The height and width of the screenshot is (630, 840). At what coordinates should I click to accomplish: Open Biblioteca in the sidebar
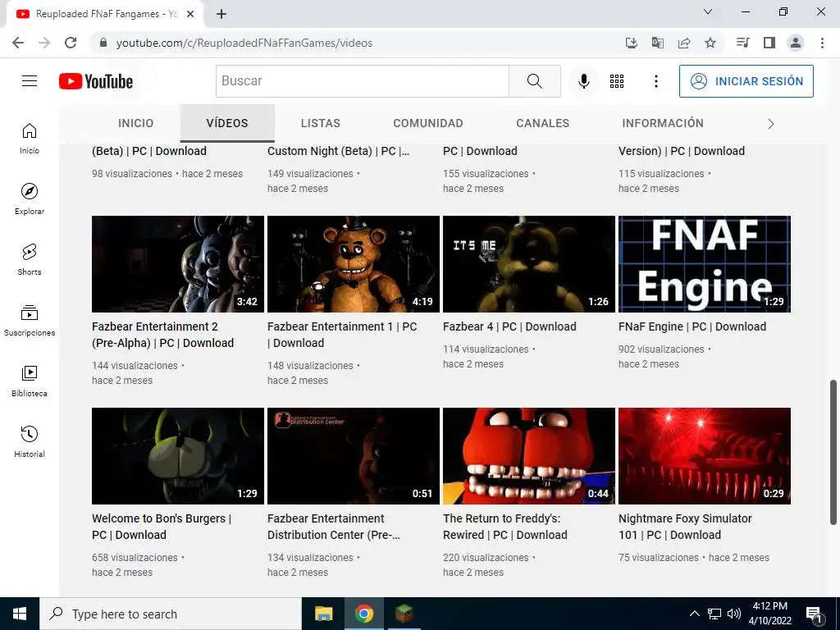pyautogui.click(x=30, y=381)
